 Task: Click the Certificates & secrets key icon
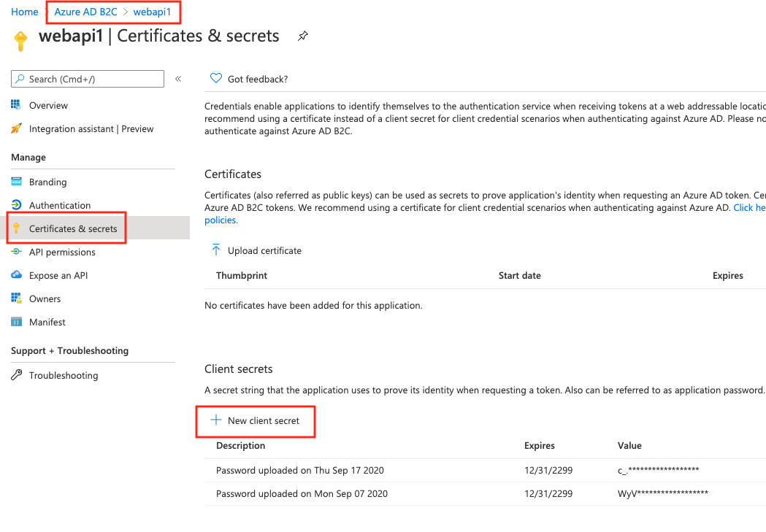point(16,228)
